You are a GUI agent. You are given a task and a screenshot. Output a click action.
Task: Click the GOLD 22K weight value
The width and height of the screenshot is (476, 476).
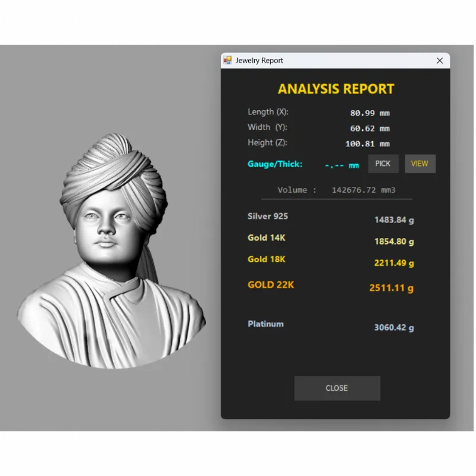click(391, 288)
